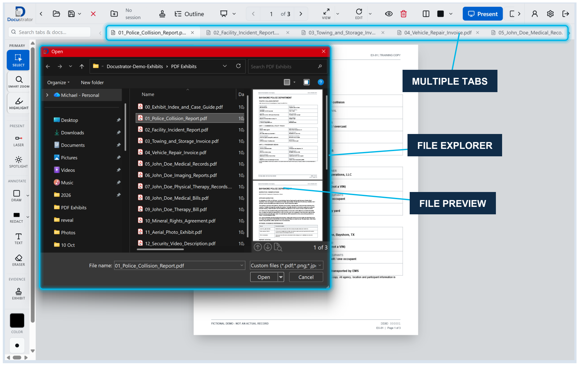Click the Present button
This screenshot has width=588, height=366.
point(483,14)
